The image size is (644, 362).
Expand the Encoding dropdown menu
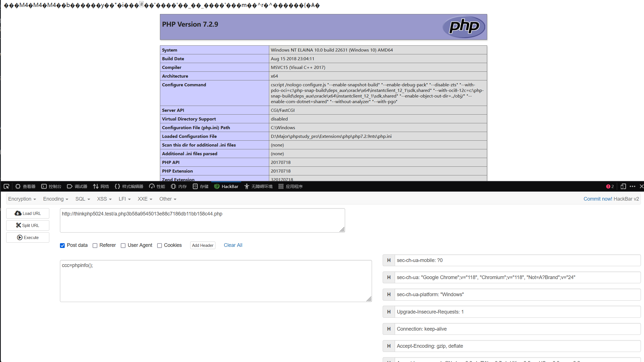55,199
